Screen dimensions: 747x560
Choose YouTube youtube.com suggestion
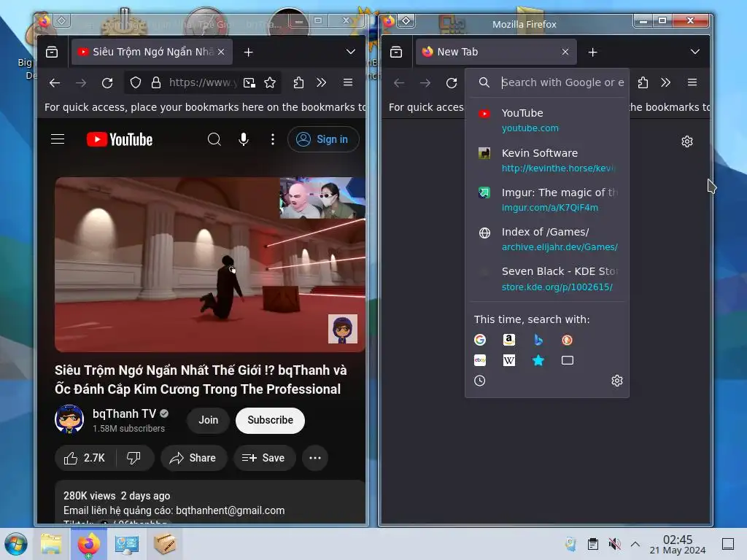[547, 120]
